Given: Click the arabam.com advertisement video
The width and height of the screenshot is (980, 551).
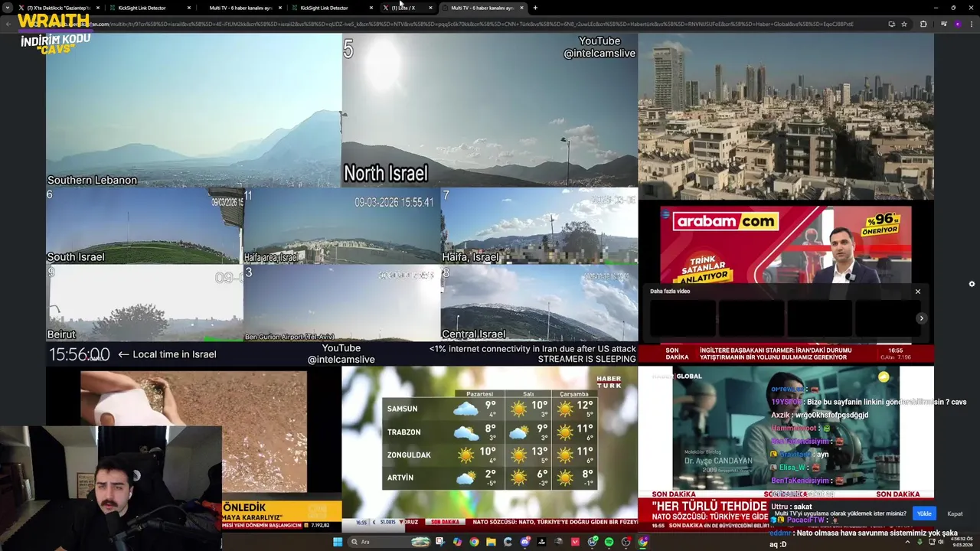Looking at the screenshot, I should (786, 245).
